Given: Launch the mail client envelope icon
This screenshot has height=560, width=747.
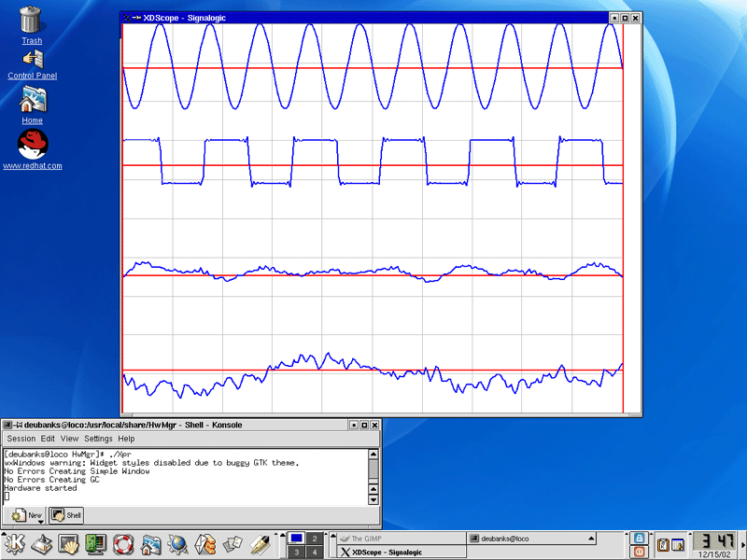Looking at the screenshot, I should [x=205, y=545].
